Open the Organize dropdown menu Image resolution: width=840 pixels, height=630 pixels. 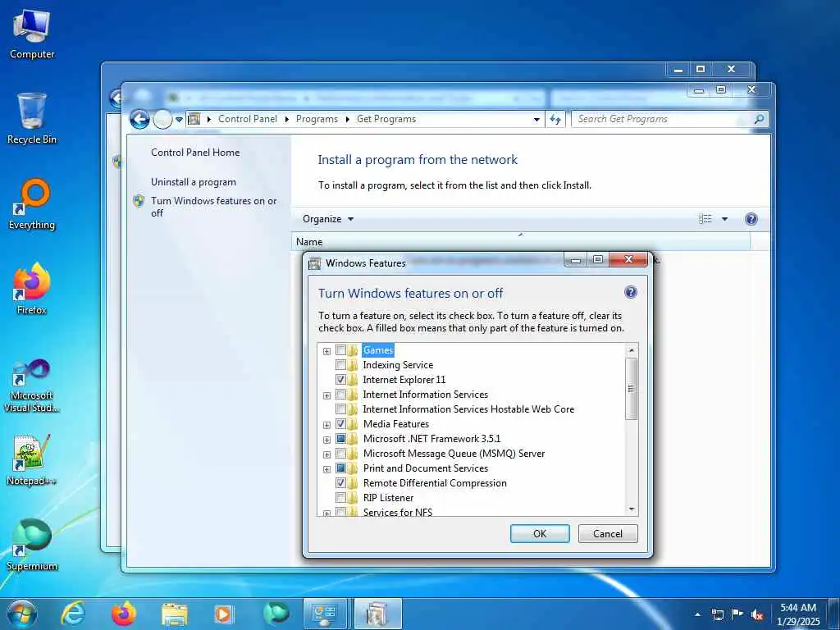click(328, 218)
